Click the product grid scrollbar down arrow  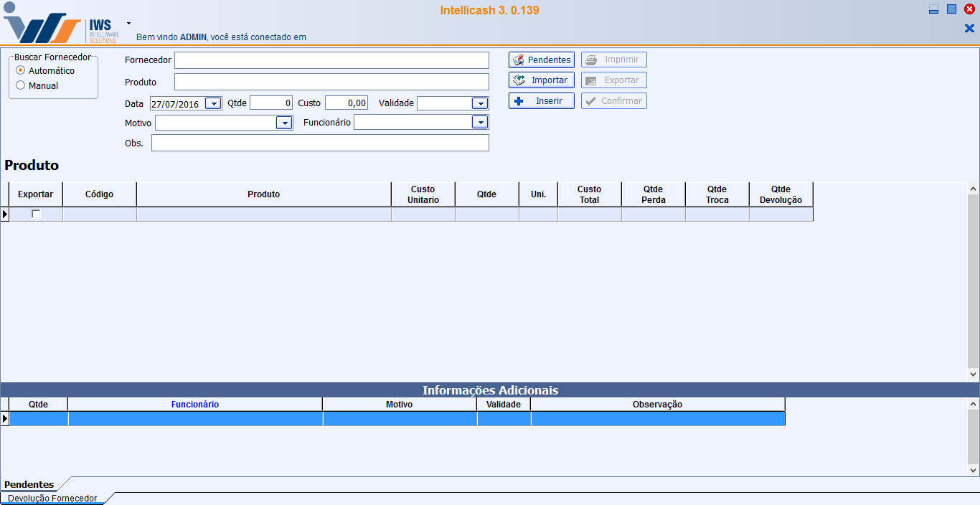[x=974, y=374]
